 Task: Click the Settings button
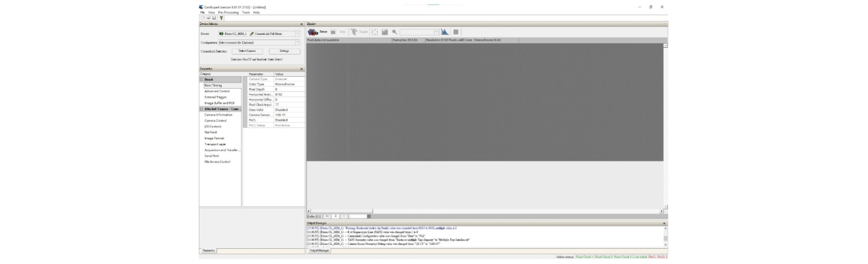[x=284, y=51]
